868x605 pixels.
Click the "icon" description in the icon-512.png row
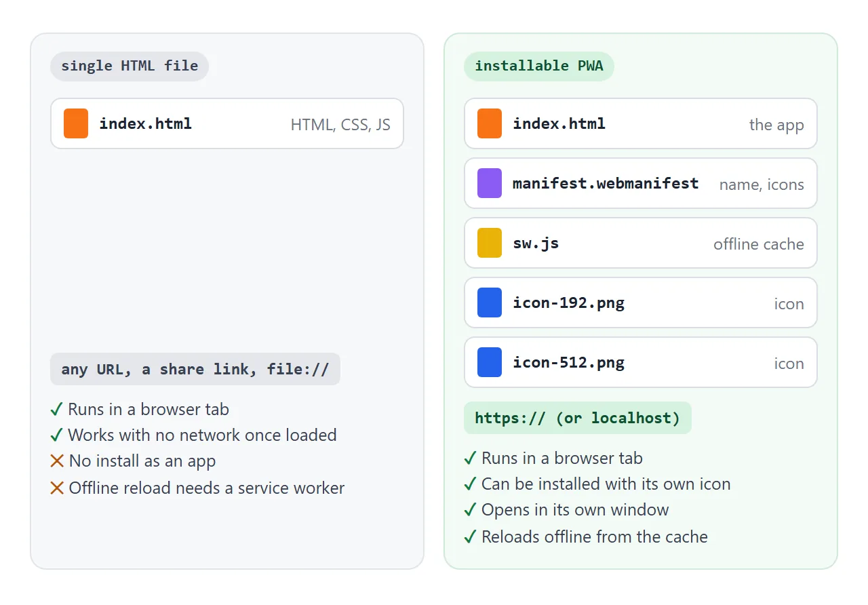789,364
